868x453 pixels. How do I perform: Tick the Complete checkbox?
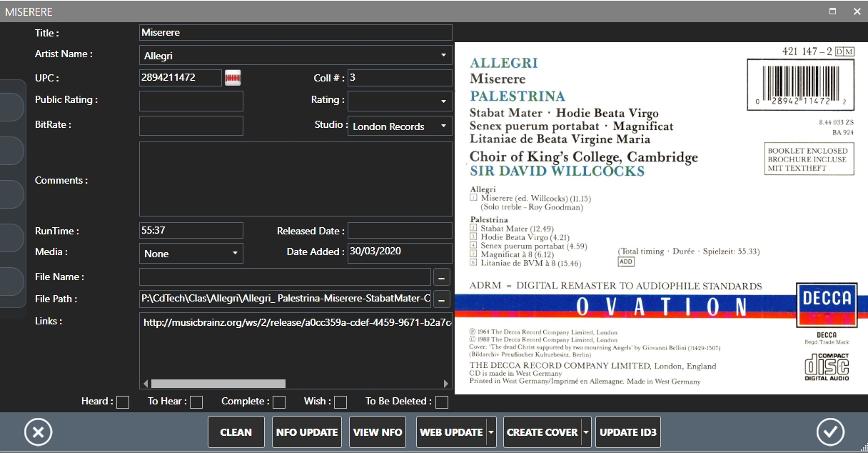point(279,402)
